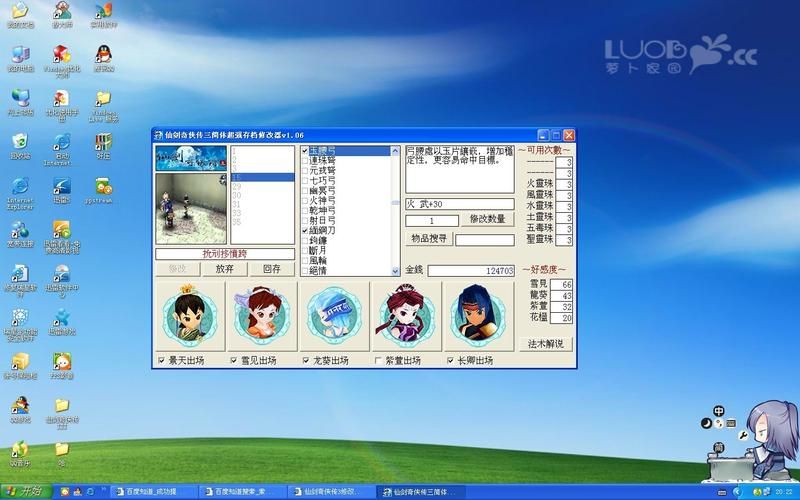Click the game banner image in editor

[191, 158]
